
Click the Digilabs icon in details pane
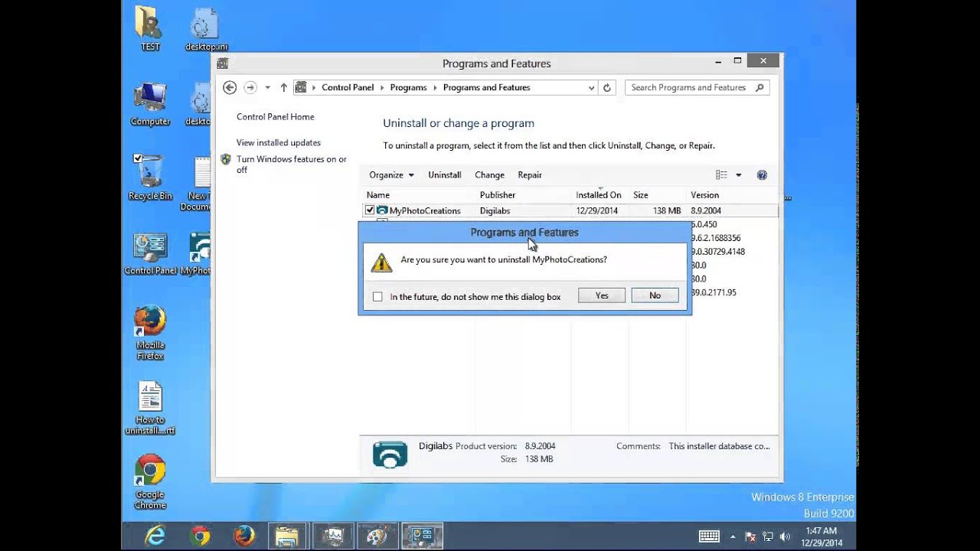(390, 454)
